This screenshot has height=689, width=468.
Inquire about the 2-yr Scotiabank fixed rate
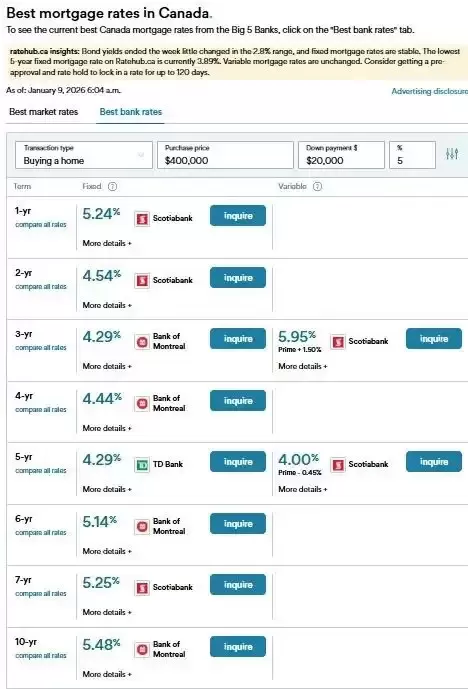[238, 278]
